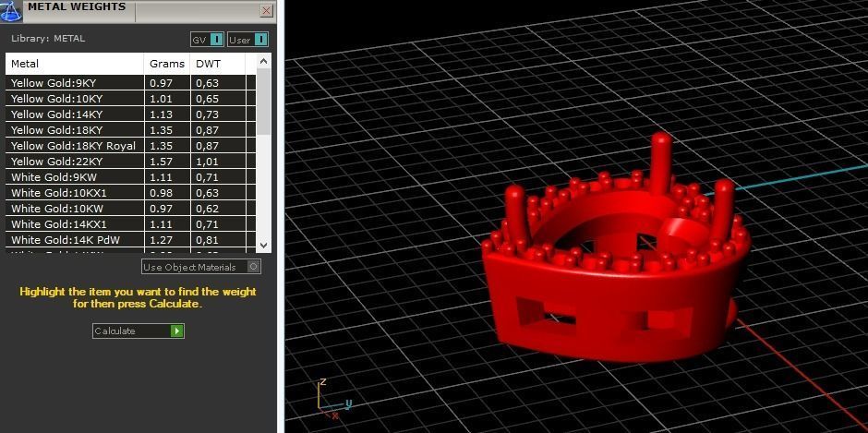This screenshot has width=868, height=433.
Task: Click the 1,01 DWT value
Action: tap(207, 162)
